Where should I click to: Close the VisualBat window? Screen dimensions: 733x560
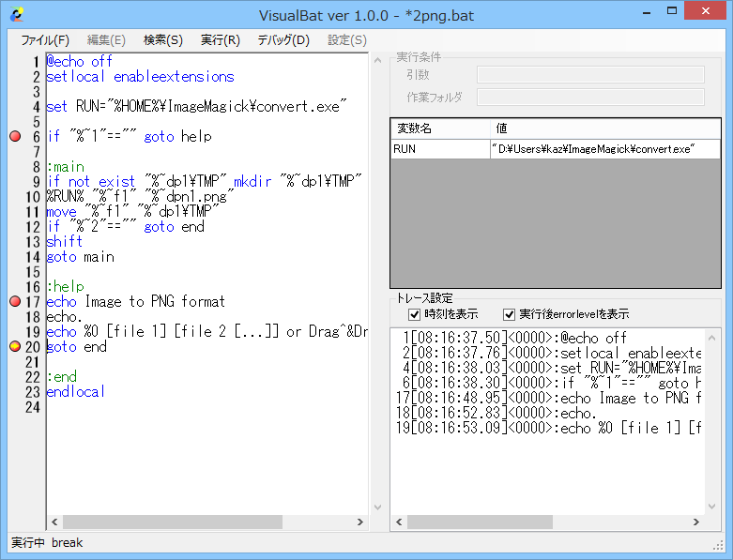coord(706,10)
